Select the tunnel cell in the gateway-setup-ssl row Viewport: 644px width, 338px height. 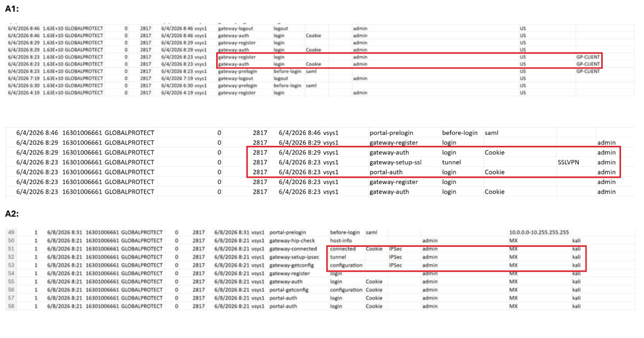click(x=451, y=162)
